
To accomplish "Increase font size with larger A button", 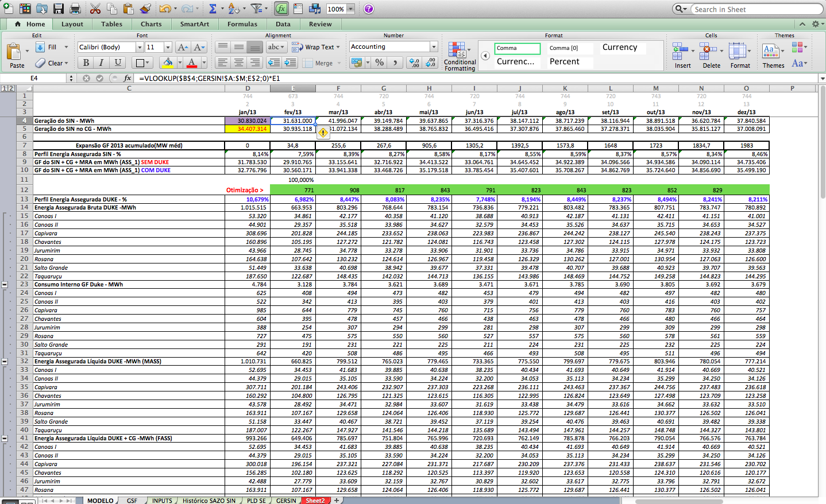I will click(183, 47).
